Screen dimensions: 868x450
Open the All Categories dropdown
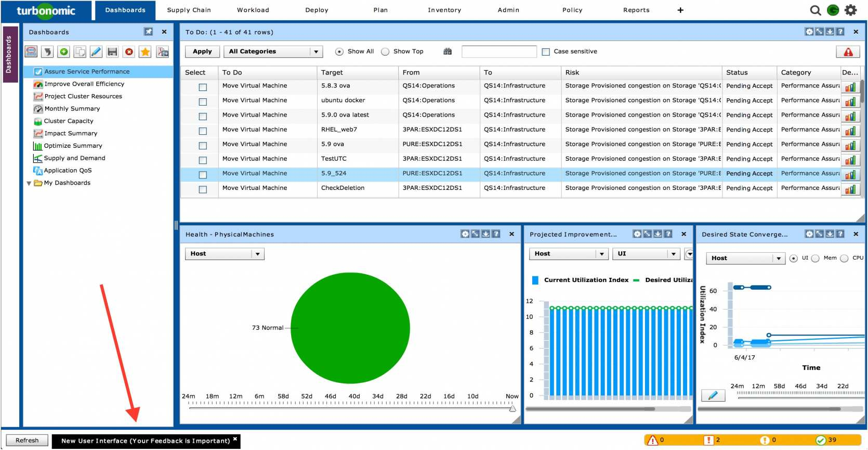[273, 52]
